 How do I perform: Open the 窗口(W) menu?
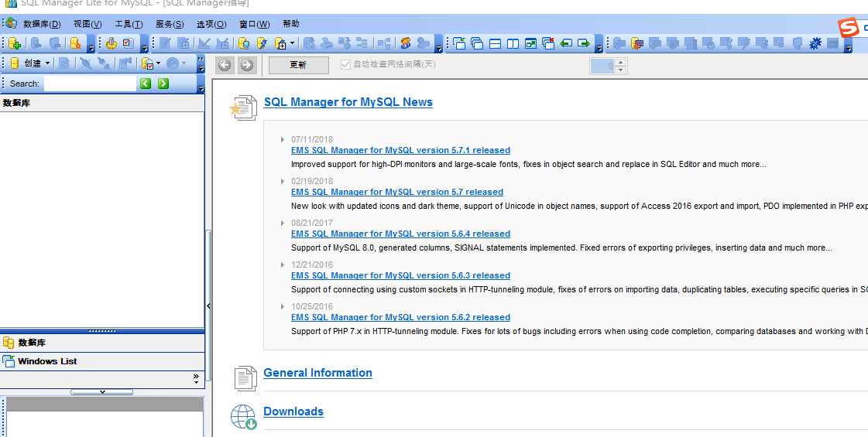255,24
